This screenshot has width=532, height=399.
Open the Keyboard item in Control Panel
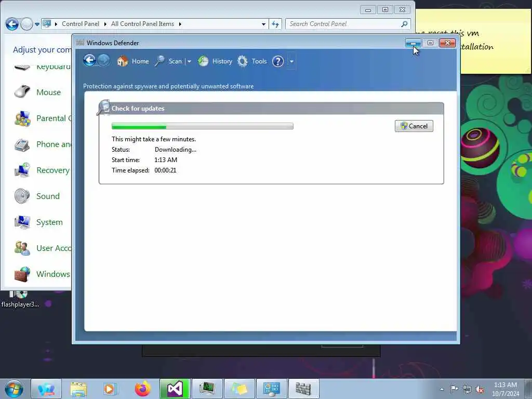coord(43,67)
